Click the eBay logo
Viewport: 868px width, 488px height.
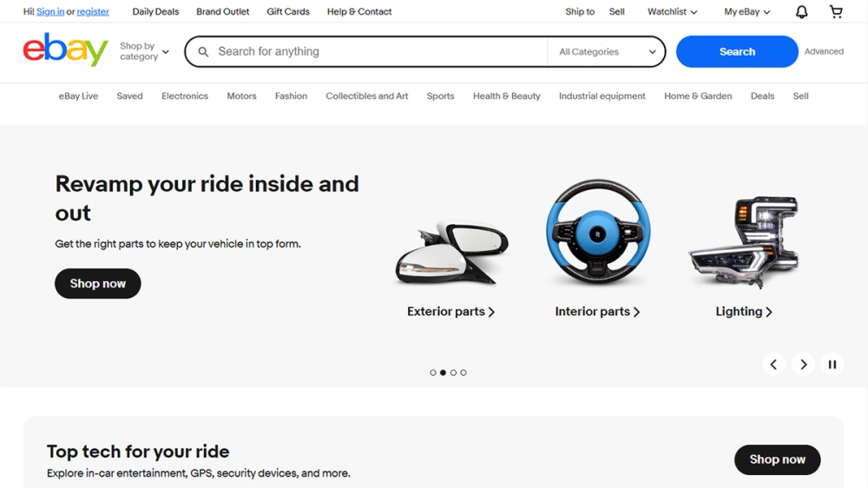65,49
